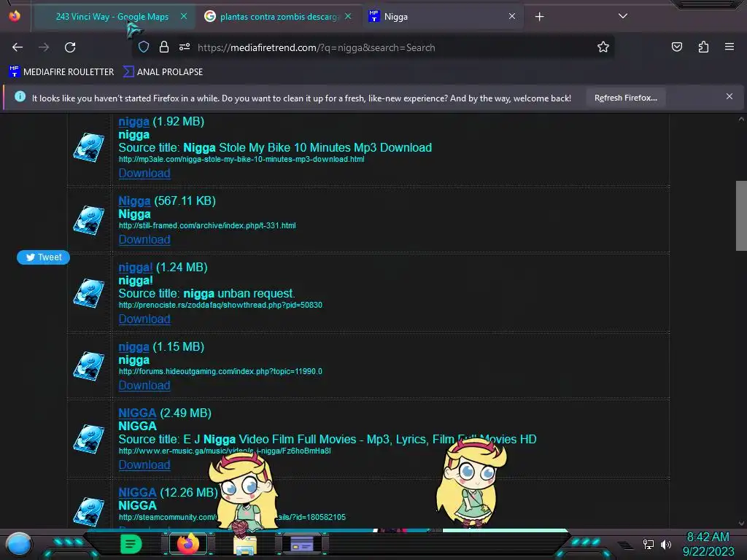Click the file icon beside the 567.11 KB result
This screenshot has width=747, height=560.
click(88, 220)
